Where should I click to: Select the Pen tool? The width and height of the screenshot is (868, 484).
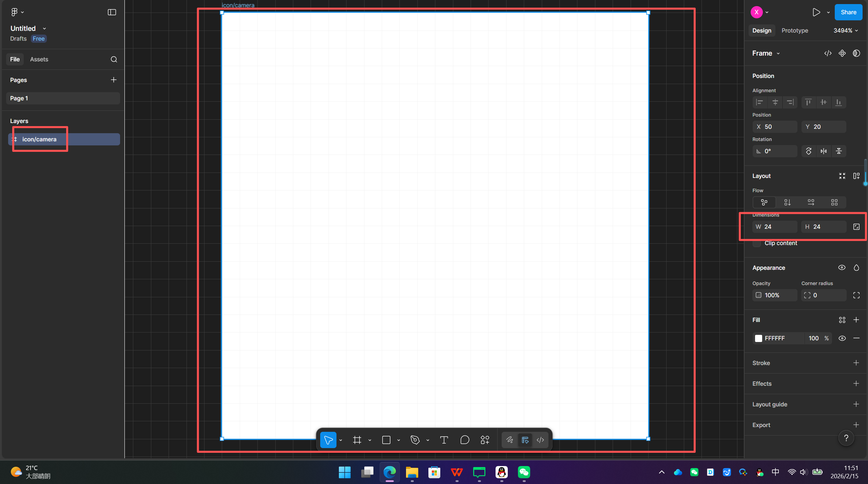tap(415, 440)
